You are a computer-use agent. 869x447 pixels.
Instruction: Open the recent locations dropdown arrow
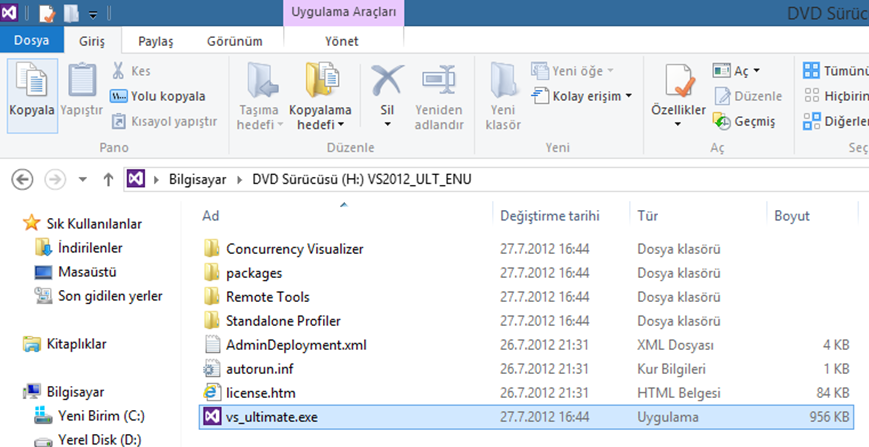pyautogui.click(x=83, y=179)
